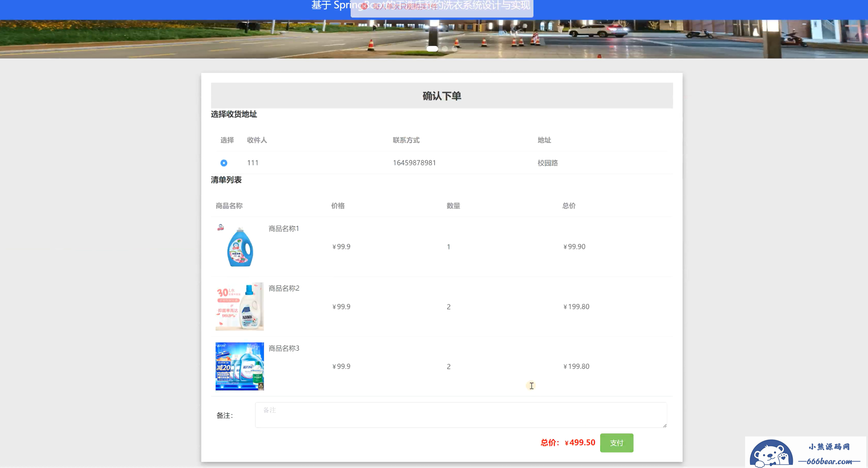Select the address radio button for recipient 111
Image resolution: width=868 pixels, height=468 pixels.
(224, 163)
